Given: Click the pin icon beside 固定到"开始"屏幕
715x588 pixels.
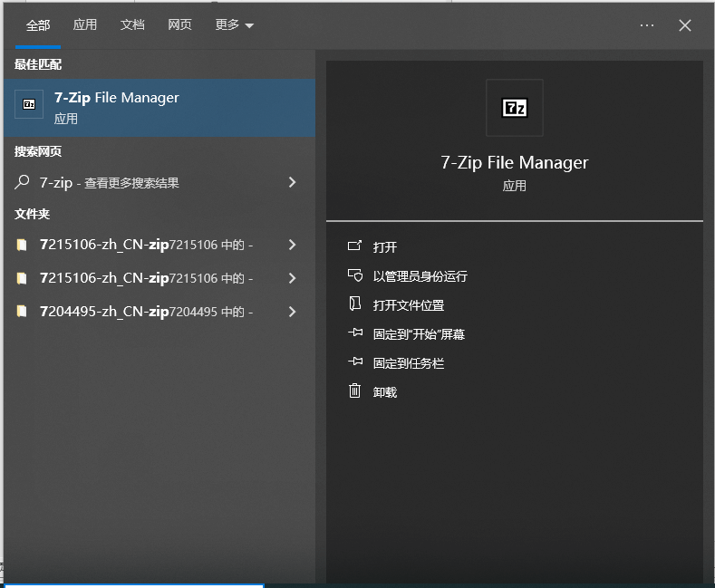Looking at the screenshot, I should coord(354,333).
